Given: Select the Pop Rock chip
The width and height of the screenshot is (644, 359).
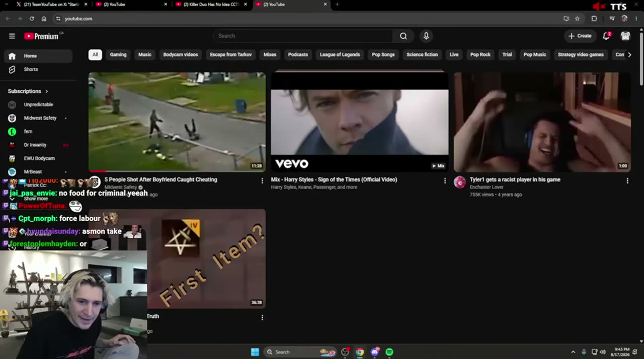Looking at the screenshot, I should pos(480,55).
